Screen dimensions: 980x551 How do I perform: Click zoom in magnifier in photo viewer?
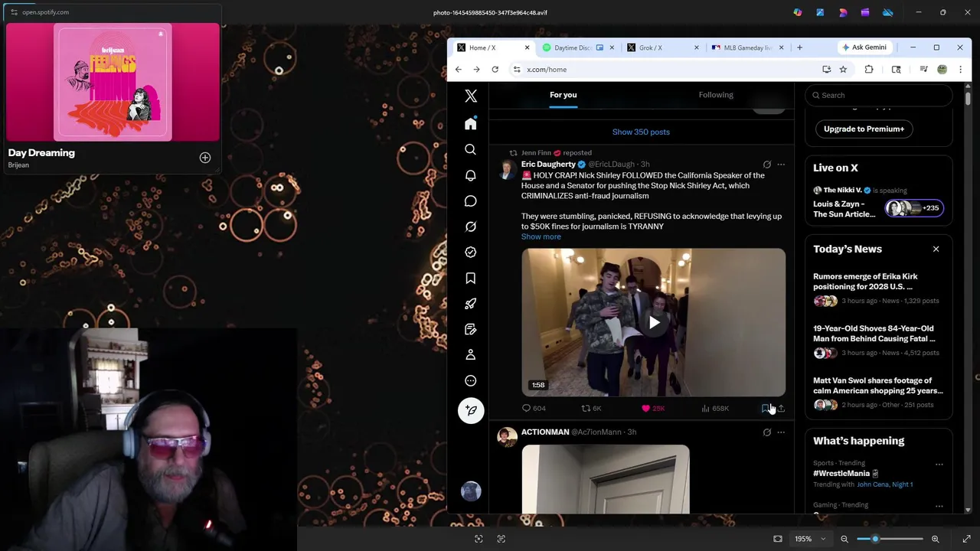click(x=935, y=539)
